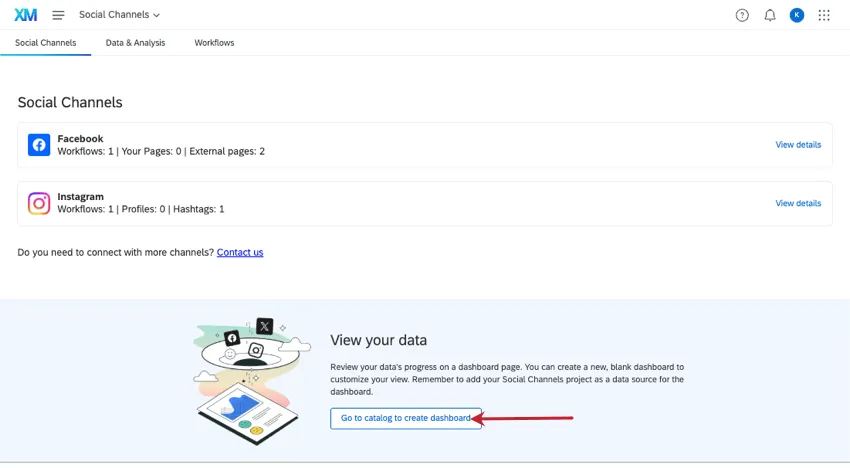Select the Instagram channel row
This screenshot has height=468, width=850.
[400, 204]
